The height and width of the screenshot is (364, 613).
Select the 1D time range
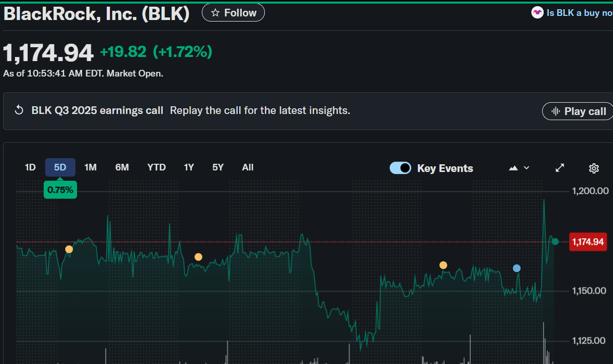click(x=30, y=167)
